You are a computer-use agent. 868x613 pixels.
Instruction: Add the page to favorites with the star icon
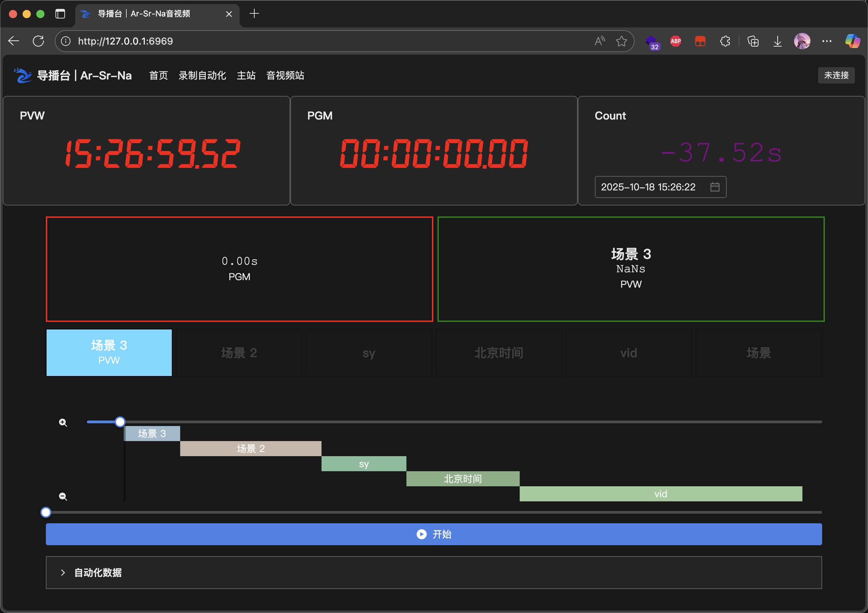(x=621, y=41)
